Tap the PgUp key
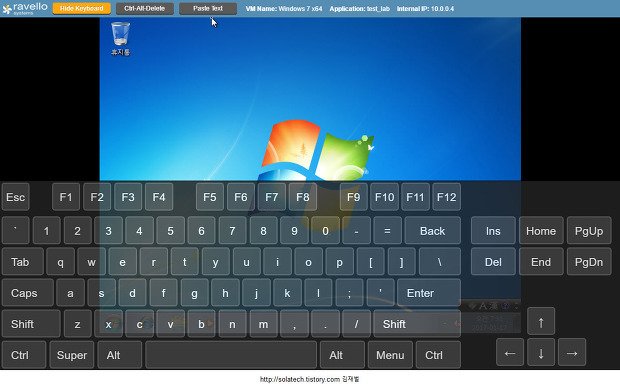This screenshot has width=620, height=388. click(589, 231)
